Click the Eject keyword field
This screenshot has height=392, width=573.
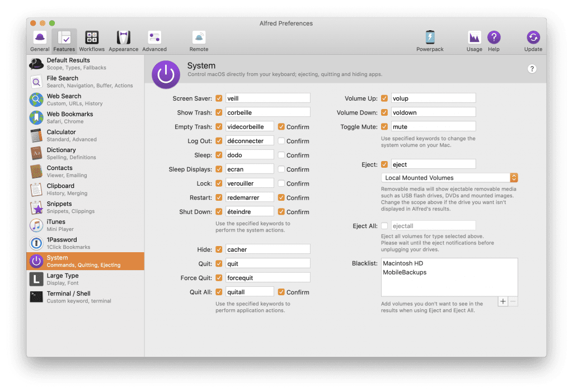coord(434,164)
